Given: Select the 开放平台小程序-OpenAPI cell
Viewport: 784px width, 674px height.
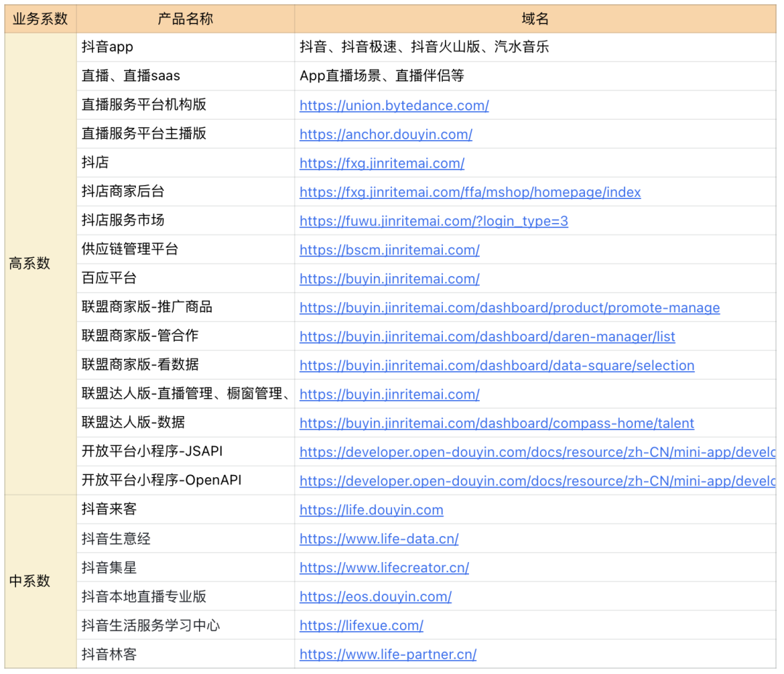Looking at the screenshot, I should pyautogui.click(x=186, y=480).
